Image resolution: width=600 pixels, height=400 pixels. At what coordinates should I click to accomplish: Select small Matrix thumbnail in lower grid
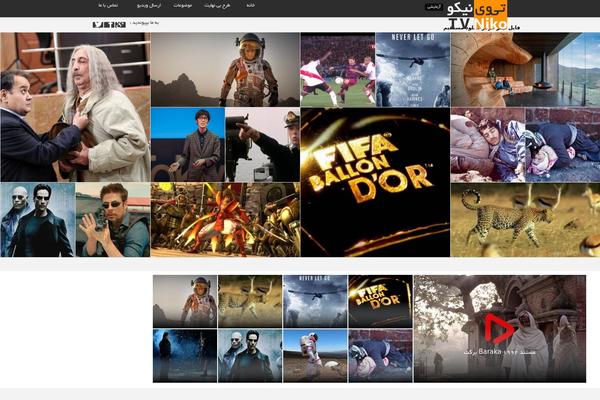[250, 356]
